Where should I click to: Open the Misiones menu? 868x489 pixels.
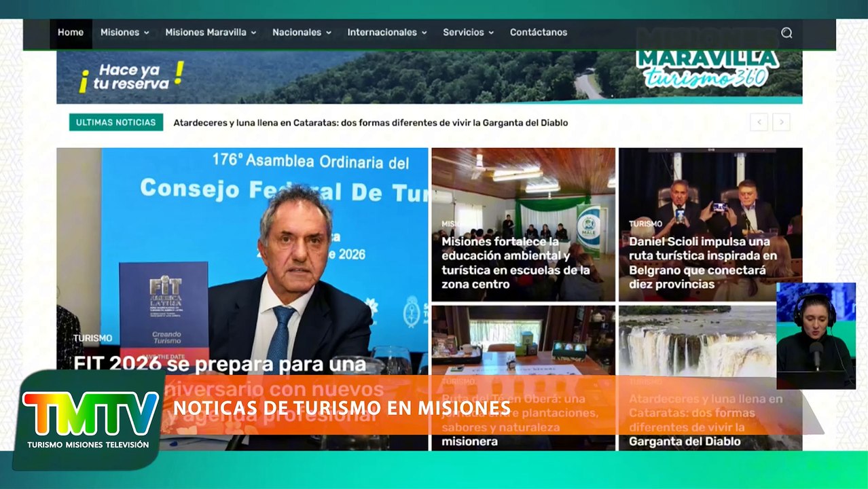pos(125,33)
